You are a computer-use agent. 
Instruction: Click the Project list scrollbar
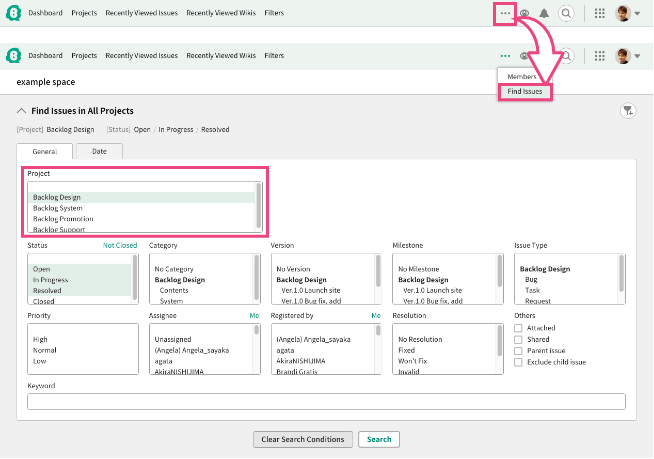coord(259,205)
